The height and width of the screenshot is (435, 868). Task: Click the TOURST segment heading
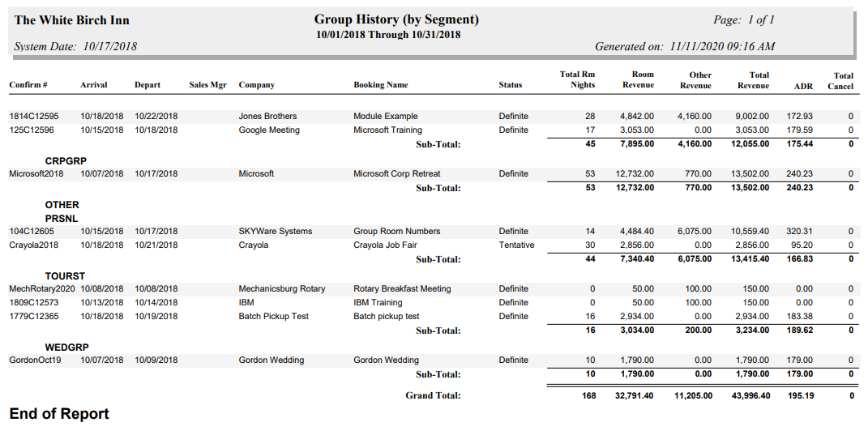[66, 276]
